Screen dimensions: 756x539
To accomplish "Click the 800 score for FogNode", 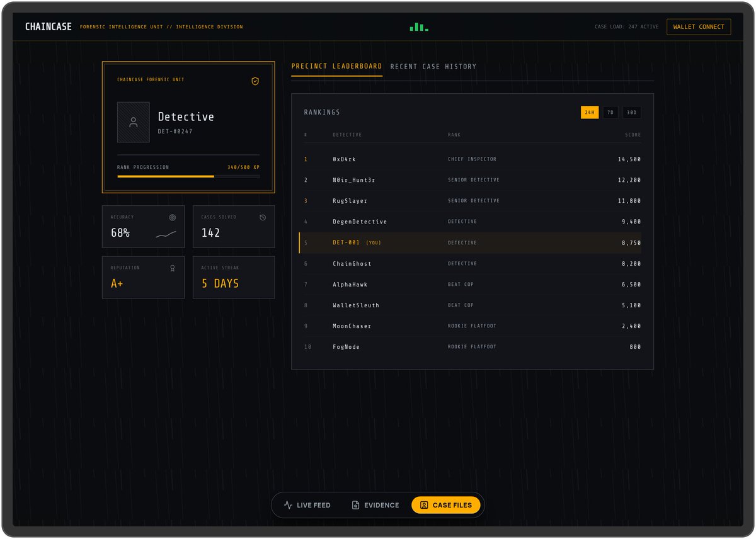I will 635,347.
